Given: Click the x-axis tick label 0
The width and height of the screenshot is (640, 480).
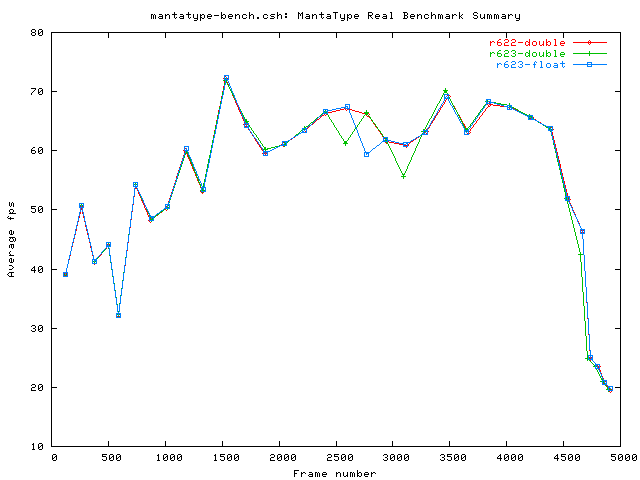Looking at the screenshot, I should tap(54, 458).
